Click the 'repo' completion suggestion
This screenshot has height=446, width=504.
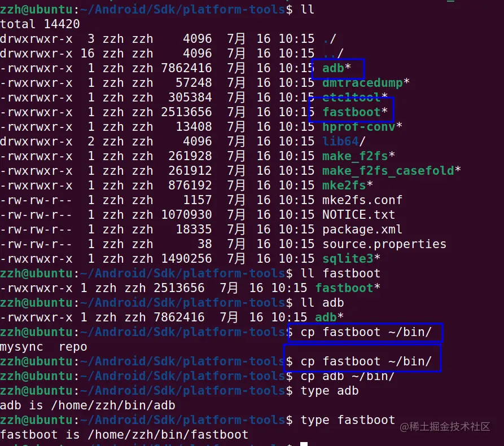[x=73, y=347]
